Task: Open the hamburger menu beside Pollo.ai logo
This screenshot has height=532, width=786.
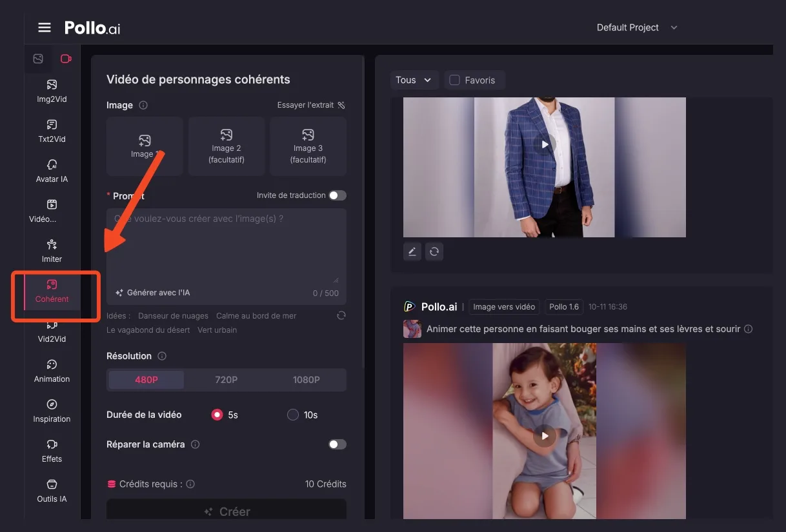Action: [x=44, y=28]
